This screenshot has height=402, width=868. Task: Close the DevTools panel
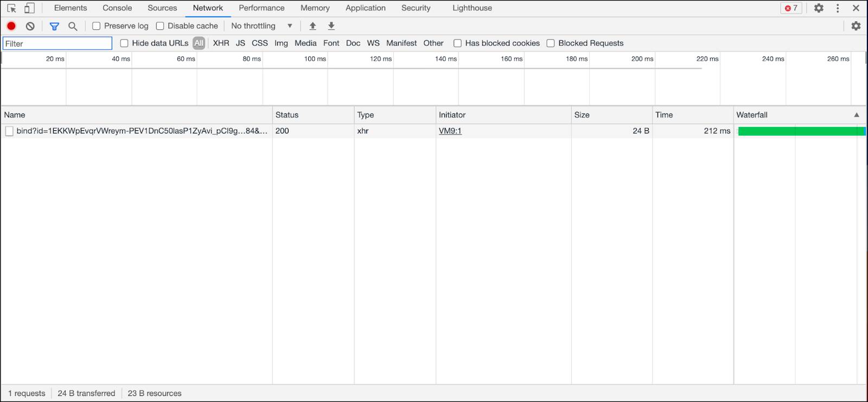pyautogui.click(x=856, y=8)
